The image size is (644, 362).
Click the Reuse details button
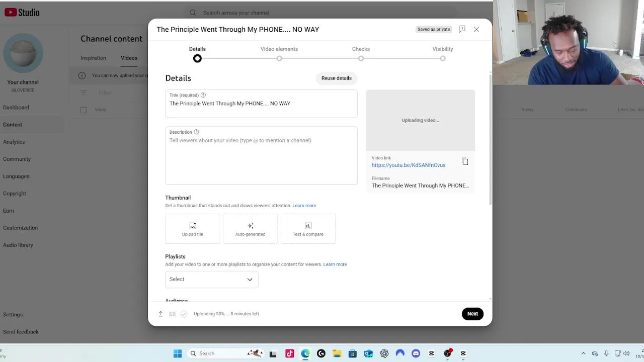pos(337,78)
